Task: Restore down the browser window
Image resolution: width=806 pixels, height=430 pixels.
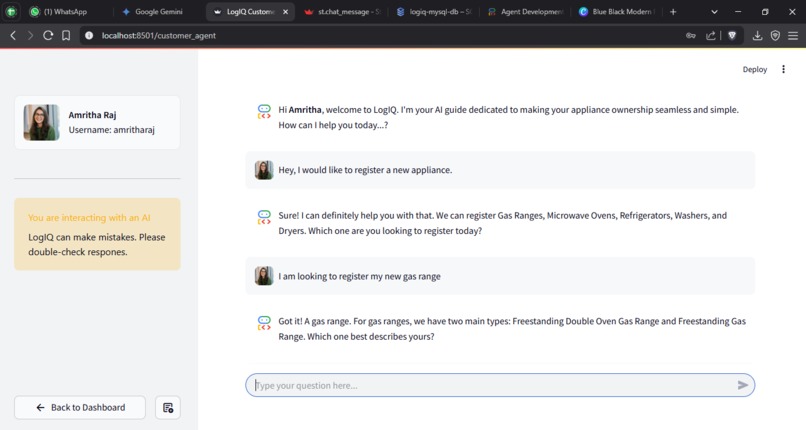Action: (765, 11)
